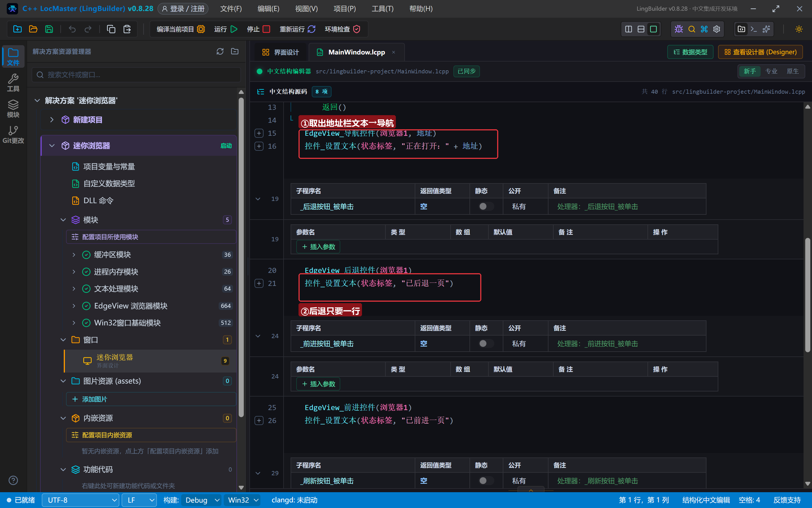
Task: Open the 模块 sidebar panel
Action: 13,109
